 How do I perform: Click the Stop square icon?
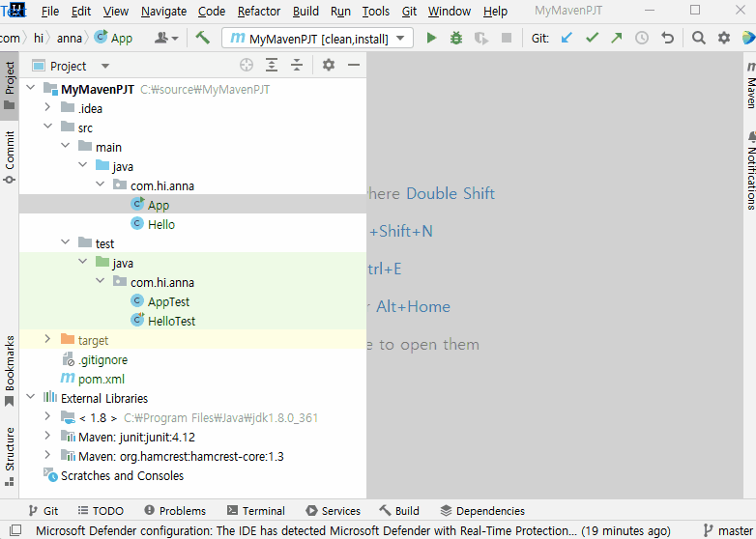(x=507, y=38)
